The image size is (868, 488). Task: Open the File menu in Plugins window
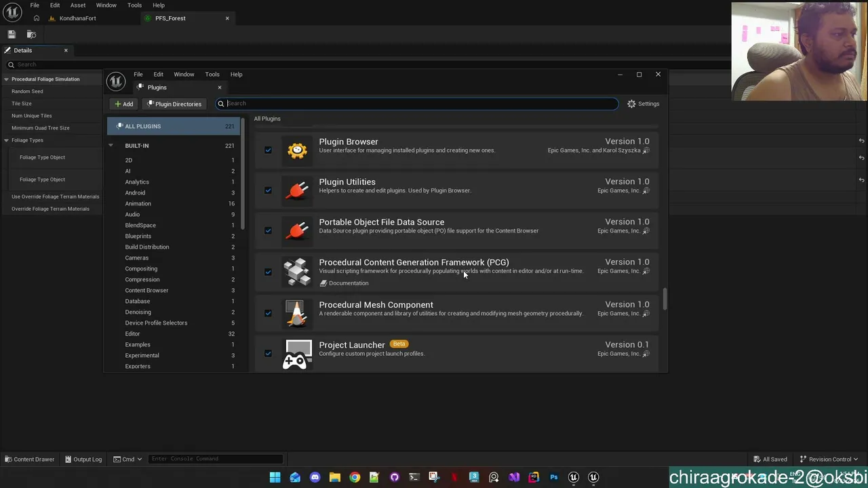pyautogui.click(x=138, y=75)
